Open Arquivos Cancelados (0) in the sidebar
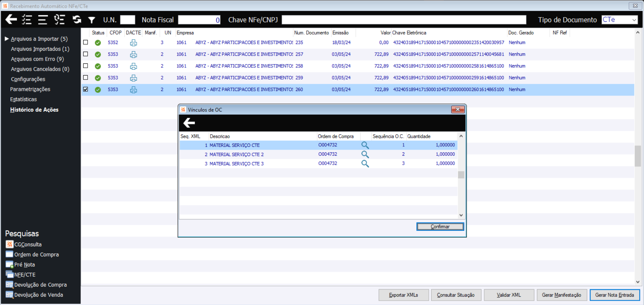 [40, 69]
